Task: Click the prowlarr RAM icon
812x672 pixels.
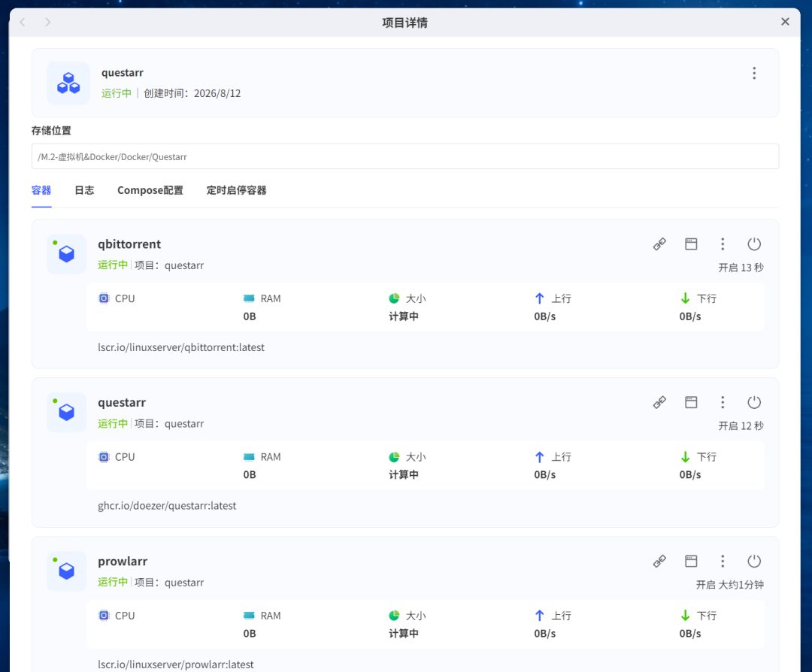Action: pos(249,615)
